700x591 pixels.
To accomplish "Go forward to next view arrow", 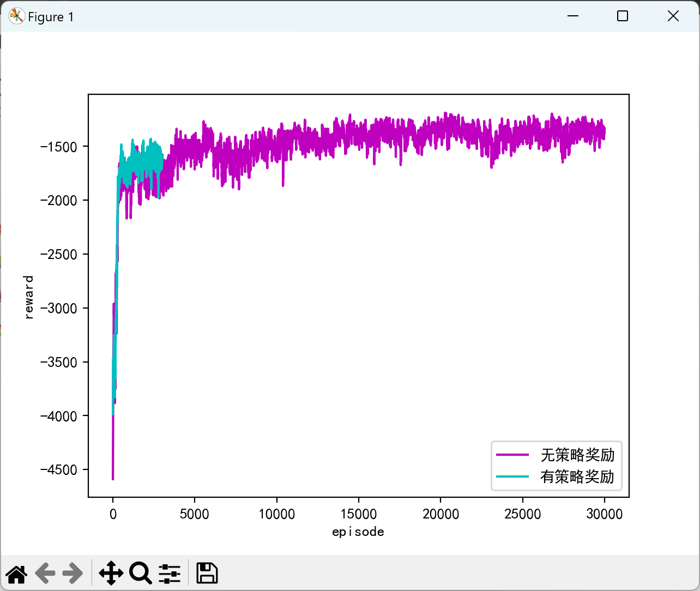I will pos(73,573).
